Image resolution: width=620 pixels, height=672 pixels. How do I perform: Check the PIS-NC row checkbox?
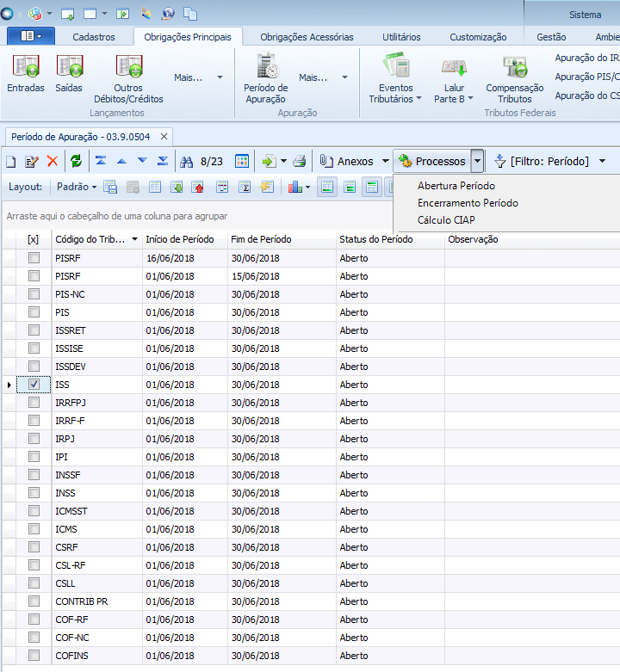pyautogui.click(x=34, y=294)
